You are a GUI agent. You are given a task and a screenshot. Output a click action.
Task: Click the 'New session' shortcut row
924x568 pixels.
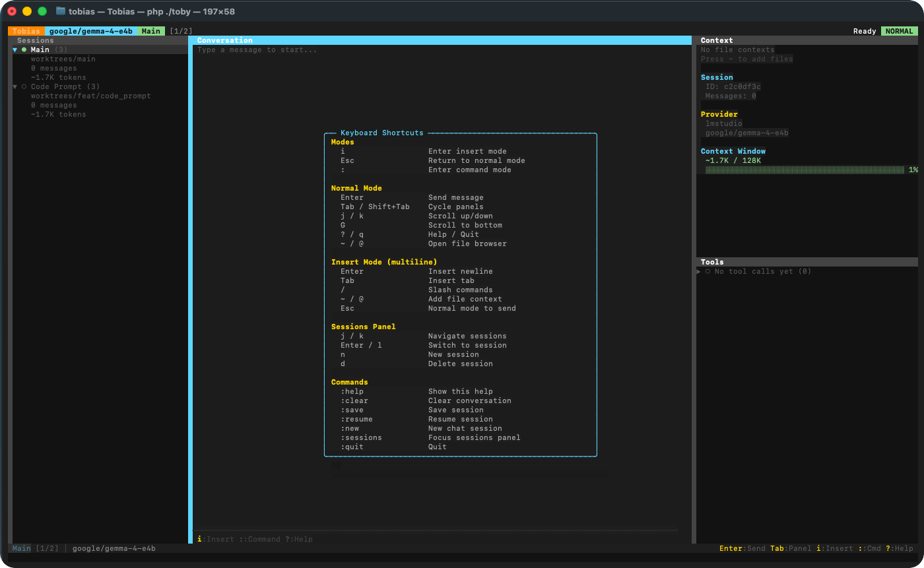pyautogui.click(x=461, y=354)
